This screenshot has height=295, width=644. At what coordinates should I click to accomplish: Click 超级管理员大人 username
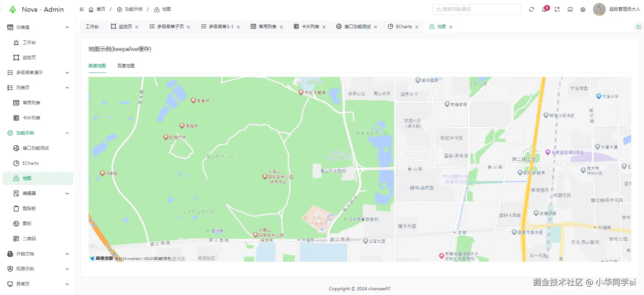(625, 9)
